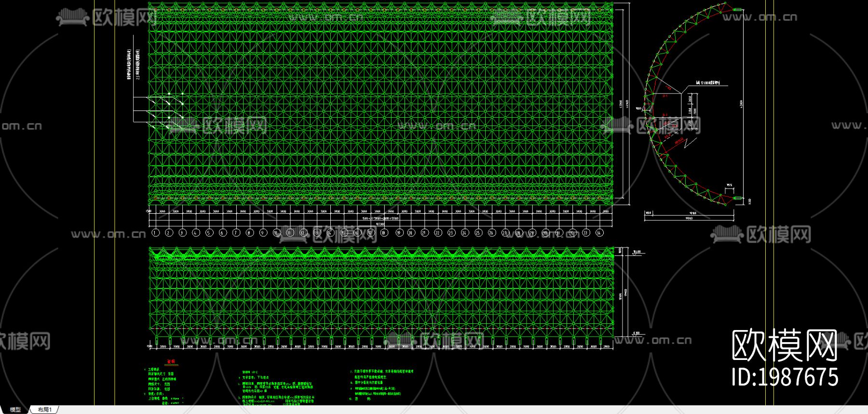Click axis bubble number 33
The height and width of the screenshot is (414, 868).
[585, 233]
